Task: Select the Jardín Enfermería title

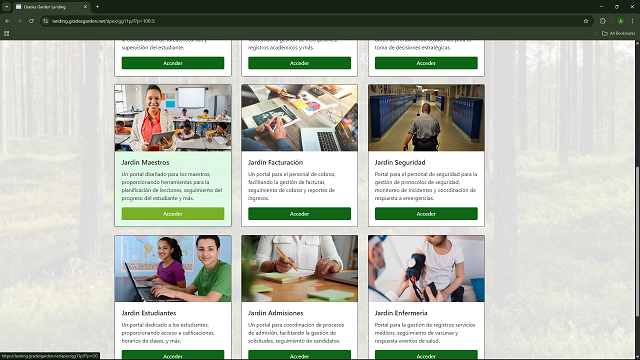Action: [401, 313]
